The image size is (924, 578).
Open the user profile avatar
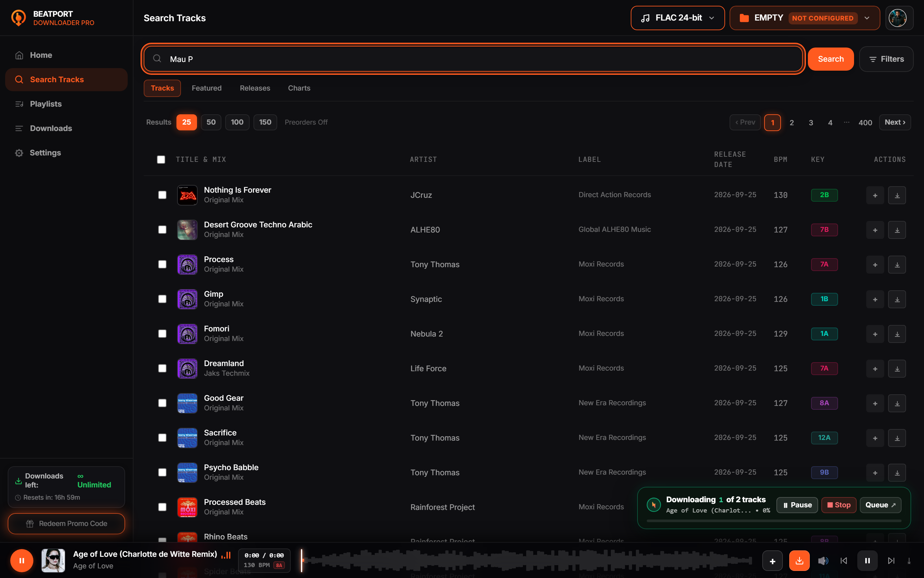tap(898, 18)
